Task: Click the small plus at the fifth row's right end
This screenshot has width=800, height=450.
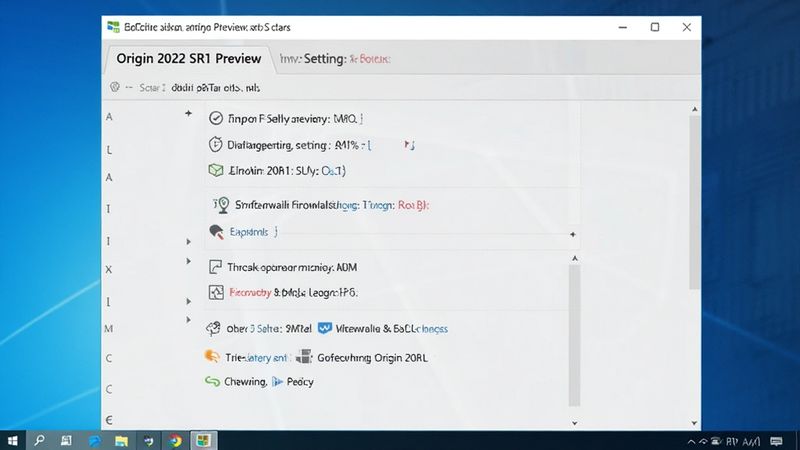Action: (572, 234)
